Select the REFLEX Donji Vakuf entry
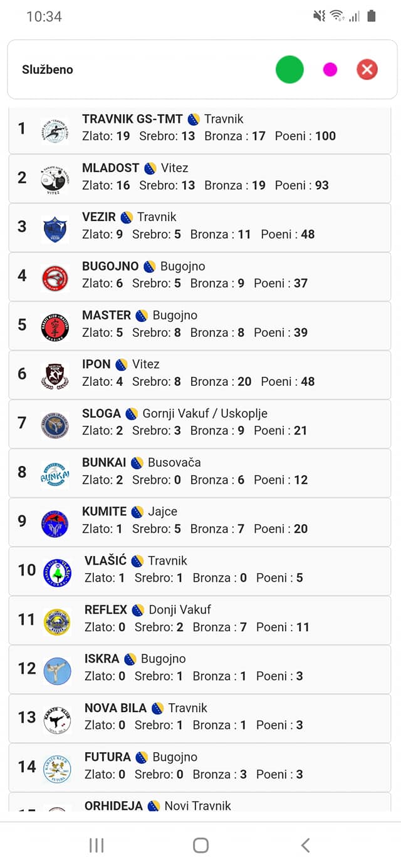401x868 pixels. coord(199,619)
